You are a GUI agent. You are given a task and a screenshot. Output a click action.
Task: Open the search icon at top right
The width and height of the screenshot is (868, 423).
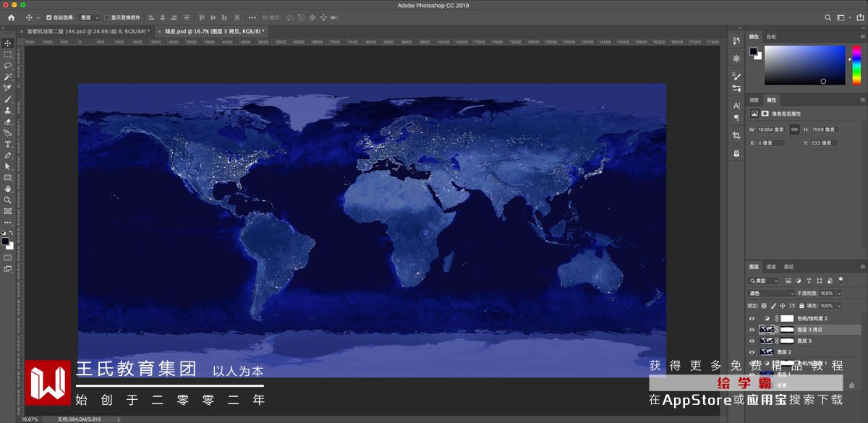[828, 17]
